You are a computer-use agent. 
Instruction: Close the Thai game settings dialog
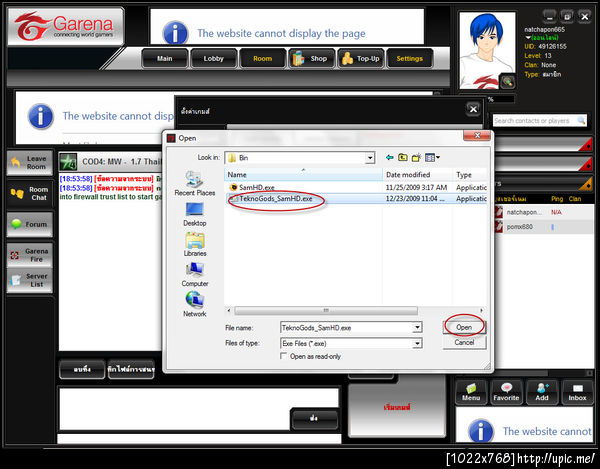[x=473, y=110]
